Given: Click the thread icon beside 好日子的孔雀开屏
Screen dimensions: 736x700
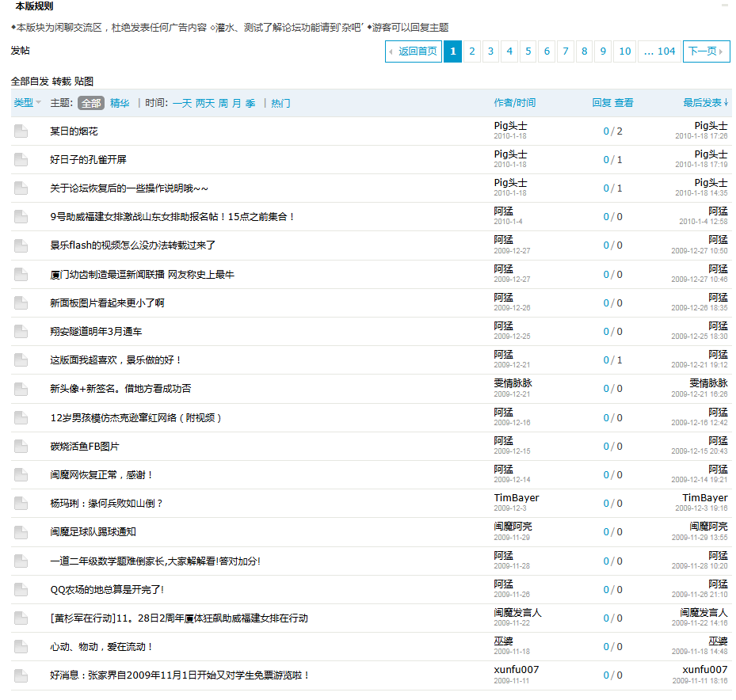Looking at the screenshot, I should [x=21, y=159].
